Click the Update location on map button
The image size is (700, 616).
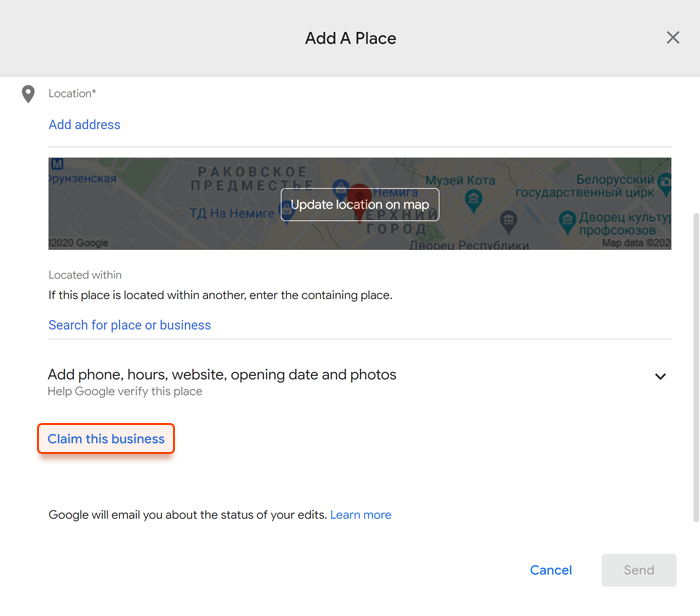tap(360, 204)
